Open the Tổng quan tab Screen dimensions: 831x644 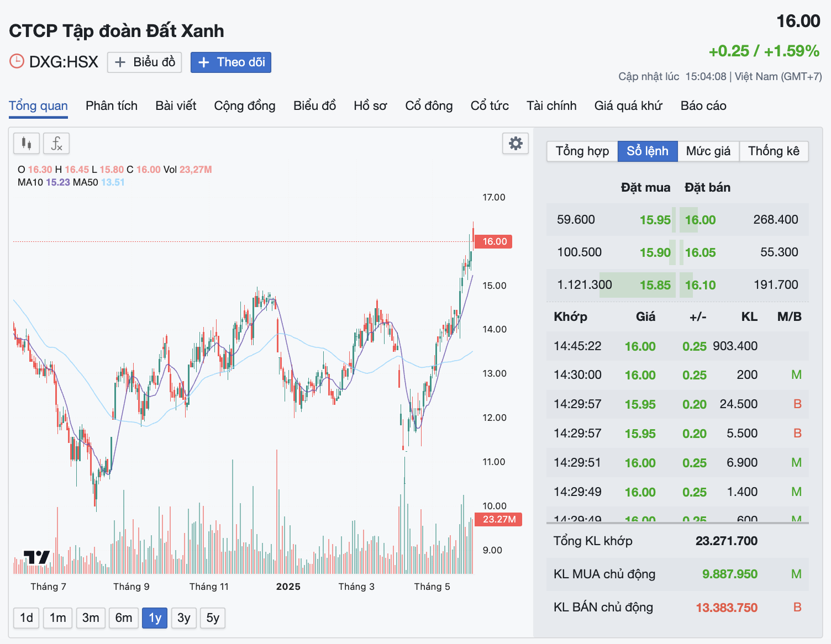(x=38, y=105)
